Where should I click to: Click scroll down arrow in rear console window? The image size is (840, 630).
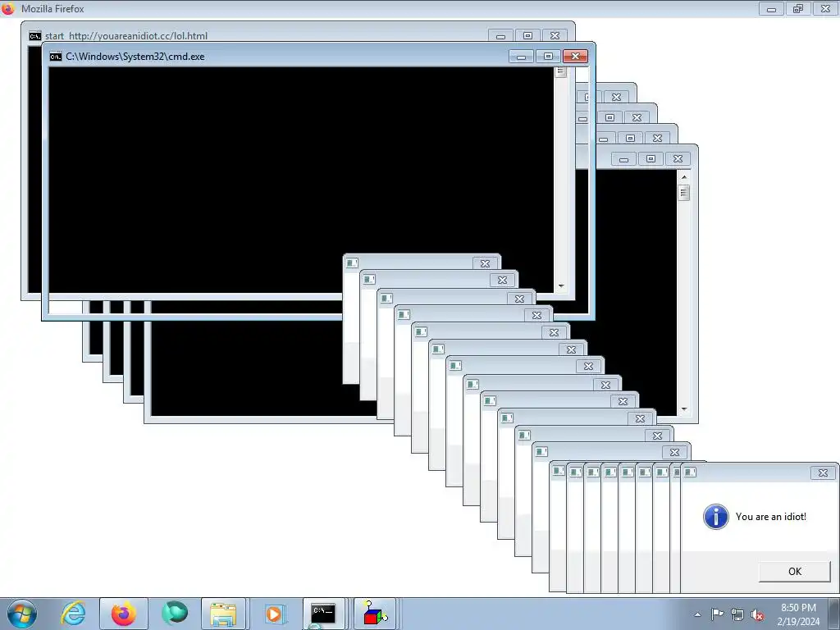pyautogui.click(x=683, y=409)
